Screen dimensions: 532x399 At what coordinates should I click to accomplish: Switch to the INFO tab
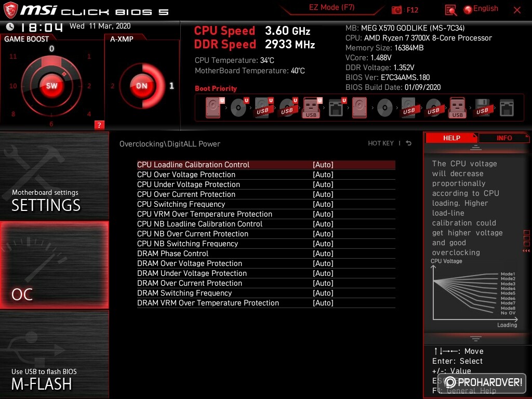(504, 138)
